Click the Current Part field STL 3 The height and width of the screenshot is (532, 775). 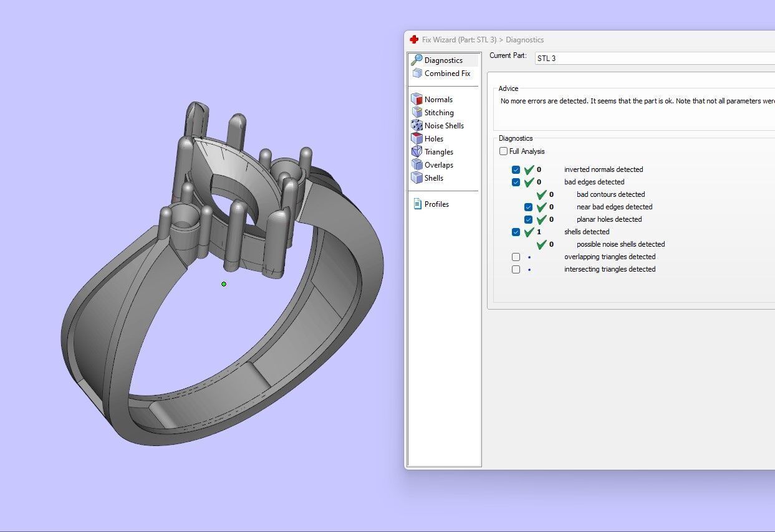tap(654, 58)
